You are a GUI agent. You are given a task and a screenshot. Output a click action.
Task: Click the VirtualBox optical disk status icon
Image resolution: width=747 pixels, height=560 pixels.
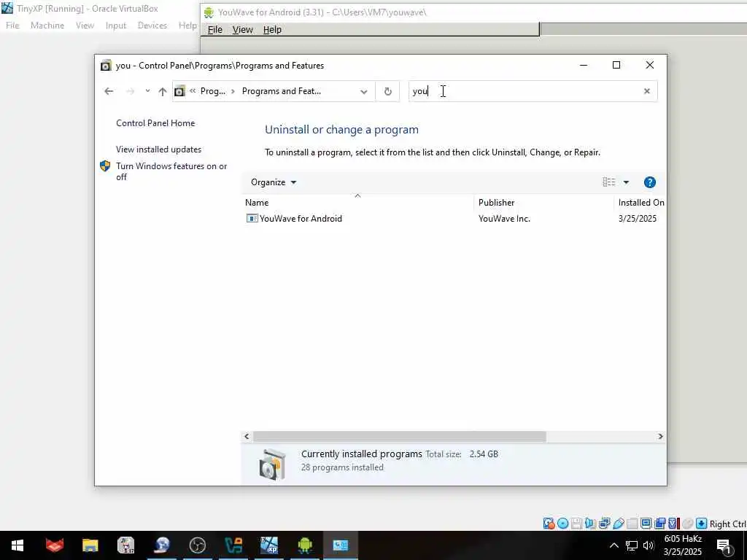coord(562,524)
